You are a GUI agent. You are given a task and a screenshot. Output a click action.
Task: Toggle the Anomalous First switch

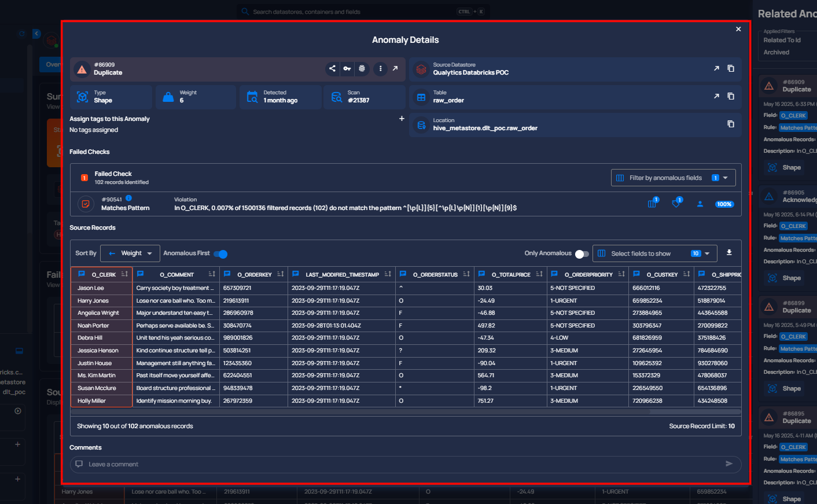tap(220, 253)
